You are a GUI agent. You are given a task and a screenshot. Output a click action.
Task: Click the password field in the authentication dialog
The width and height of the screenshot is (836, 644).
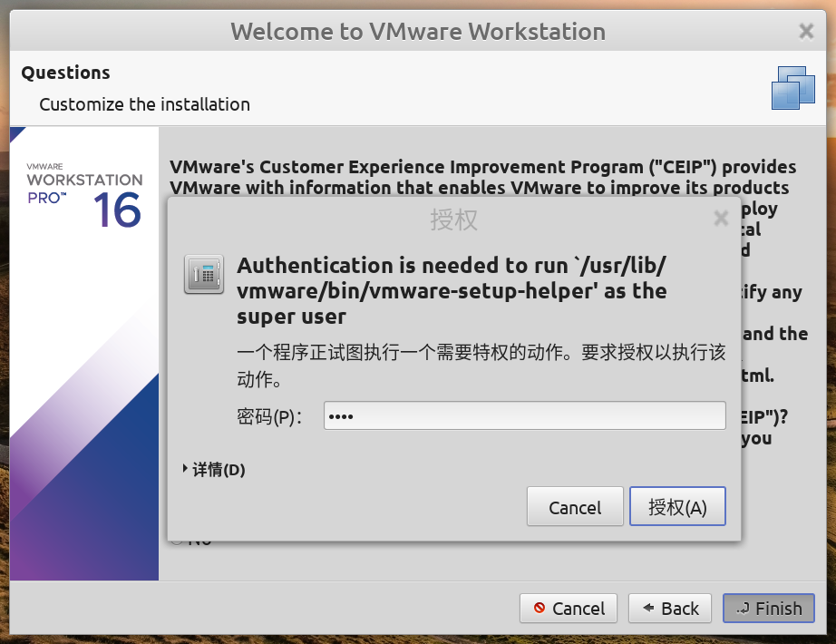(525, 415)
